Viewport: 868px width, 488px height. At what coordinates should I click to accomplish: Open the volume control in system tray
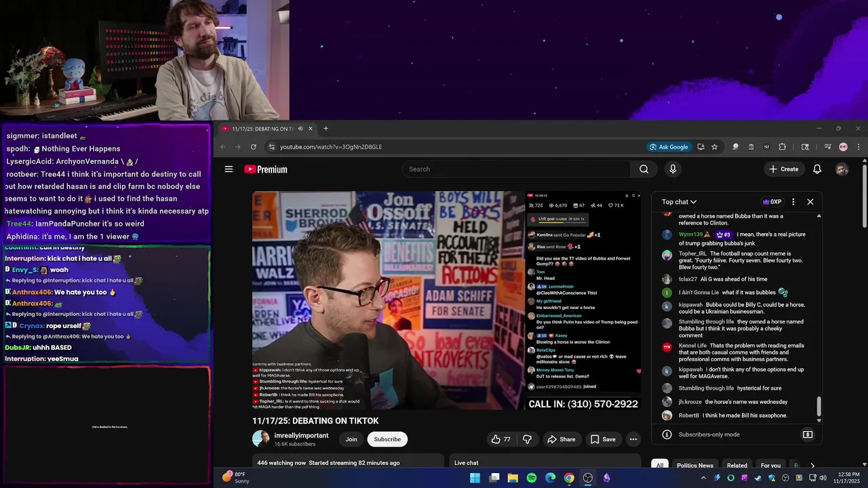click(x=823, y=478)
